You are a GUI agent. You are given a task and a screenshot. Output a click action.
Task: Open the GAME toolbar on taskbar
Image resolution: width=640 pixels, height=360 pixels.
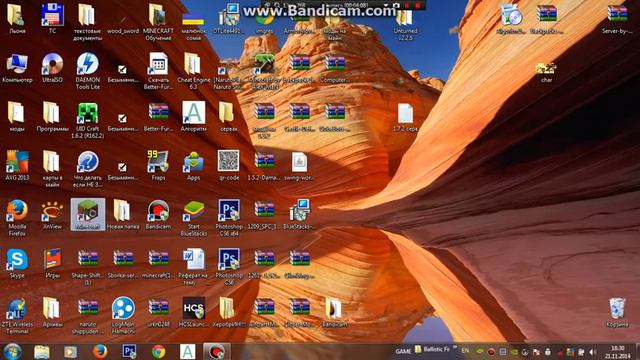pos(403,351)
